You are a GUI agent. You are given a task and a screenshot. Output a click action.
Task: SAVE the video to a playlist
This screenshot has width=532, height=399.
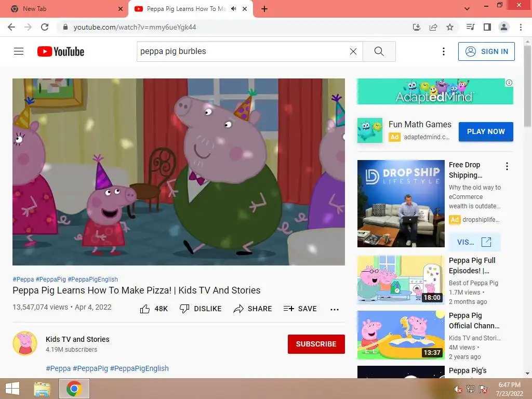[x=300, y=309]
